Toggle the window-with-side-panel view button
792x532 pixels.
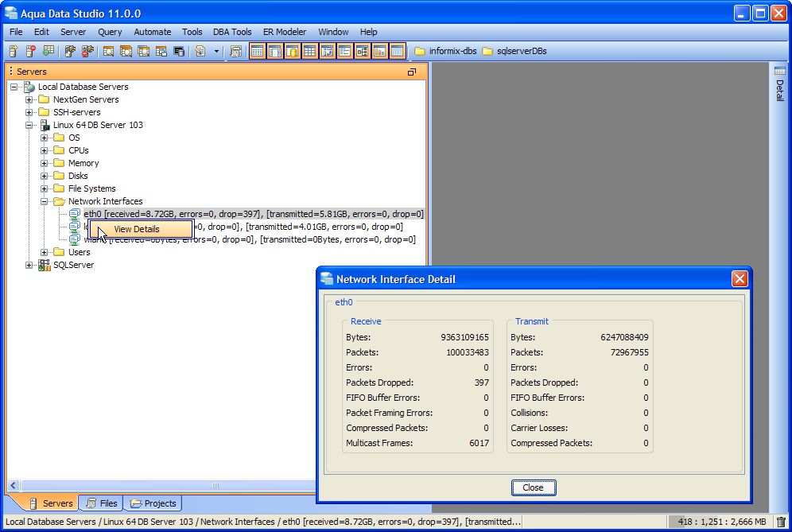pyautogui.click(x=275, y=51)
